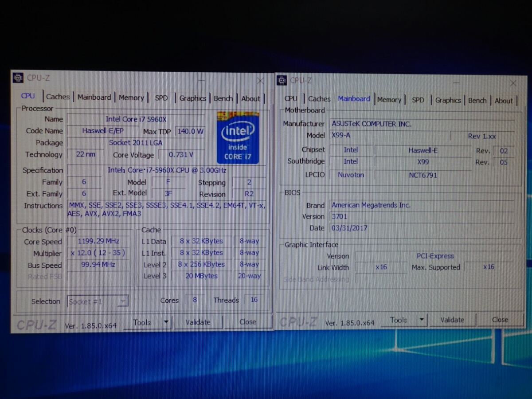Minimize the right CPU-Z window

(456, 82)
